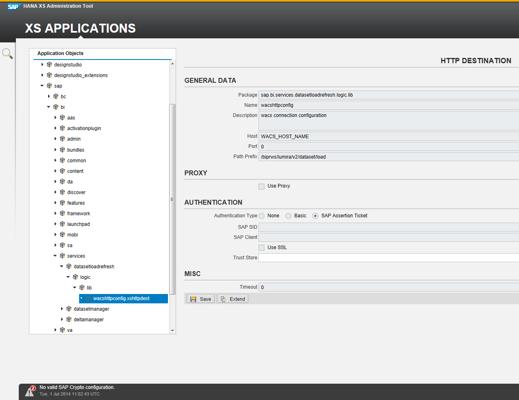This screenshot has width=519, height=400.
Task: Click the Package field value
Action: coord(389,95)
